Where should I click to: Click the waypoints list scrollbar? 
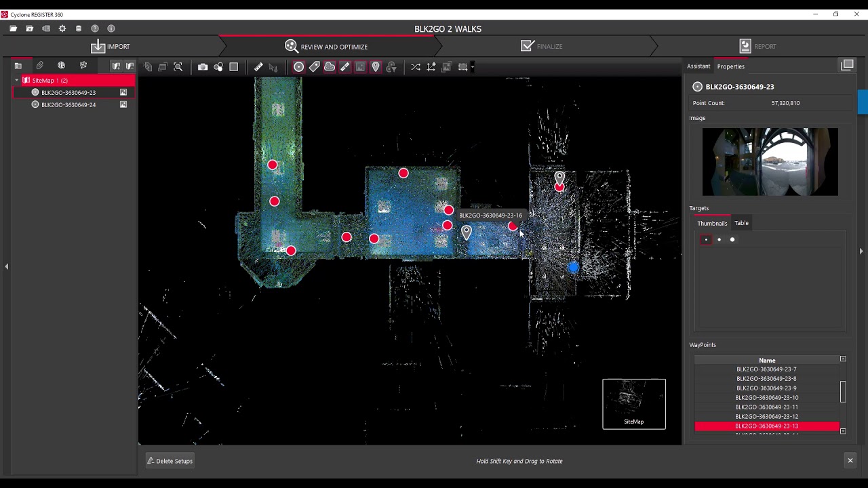coord(843,392)
